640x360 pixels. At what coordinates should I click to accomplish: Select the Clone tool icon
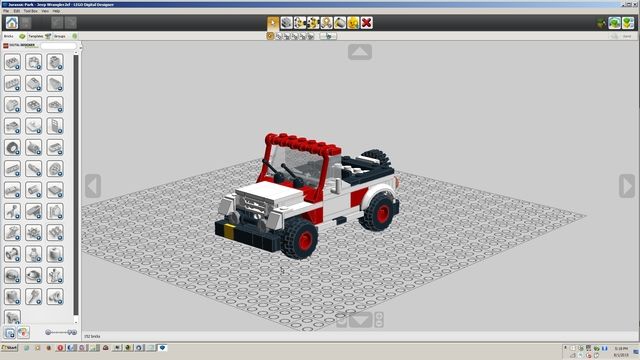(x=287, y=23)
